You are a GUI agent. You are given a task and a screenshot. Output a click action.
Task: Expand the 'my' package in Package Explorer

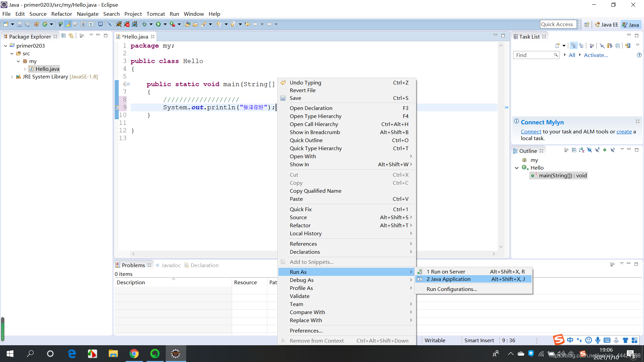click(18, 61)
